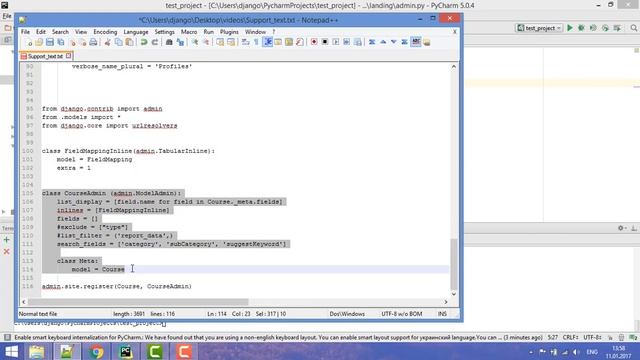Open File Explorer from the taskbar

[36, 351]
